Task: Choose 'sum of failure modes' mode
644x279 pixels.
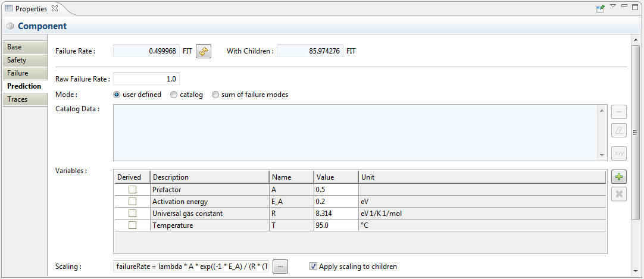Action: point(215,95)
